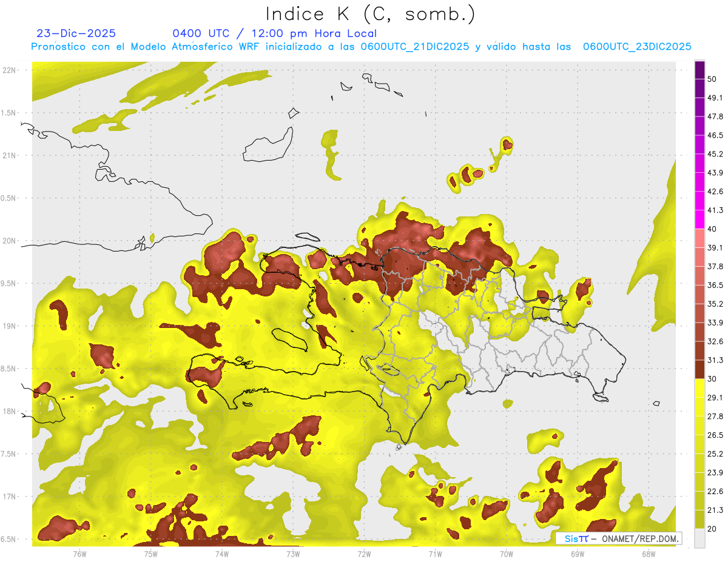Click the colorbar value '27.8'
728x562 pixels.
(715, 416)
